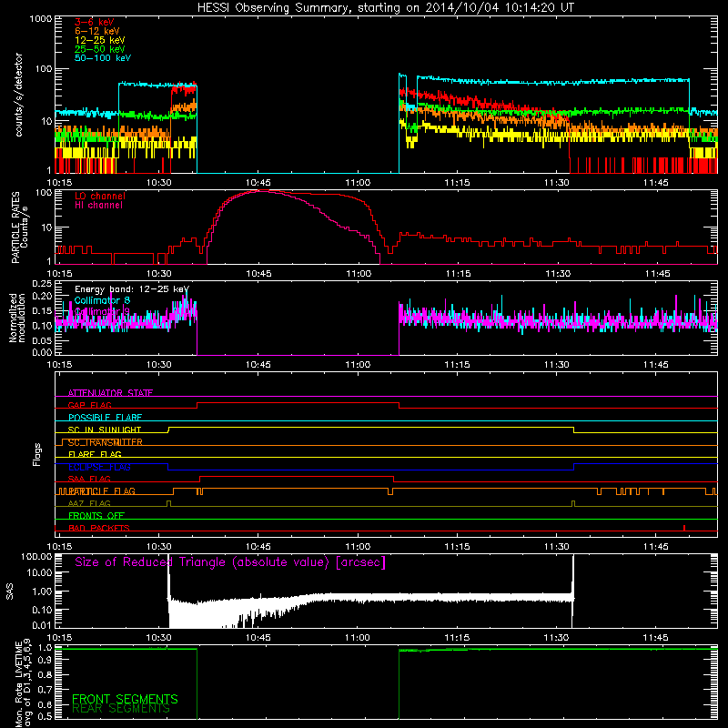Select the LO channel legend label
Screen dimensions: 728x728
click(x=100, y=197)
